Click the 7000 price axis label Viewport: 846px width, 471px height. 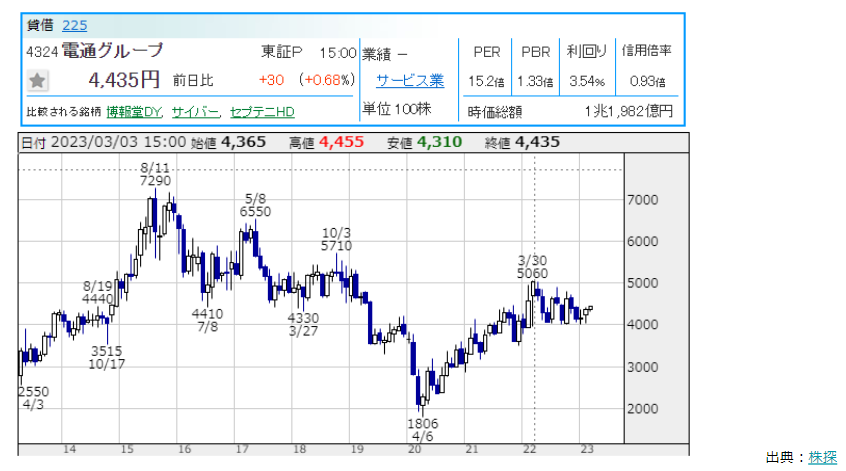tap(645, 200)
